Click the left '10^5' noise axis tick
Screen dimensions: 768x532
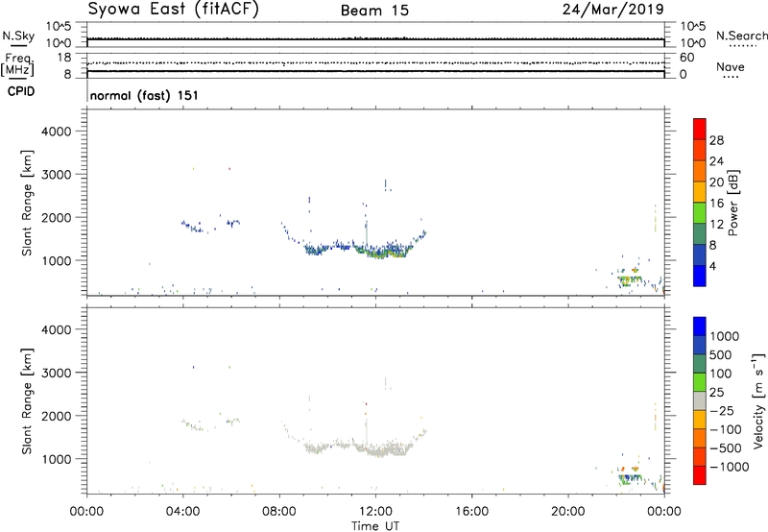click(59, 26)
